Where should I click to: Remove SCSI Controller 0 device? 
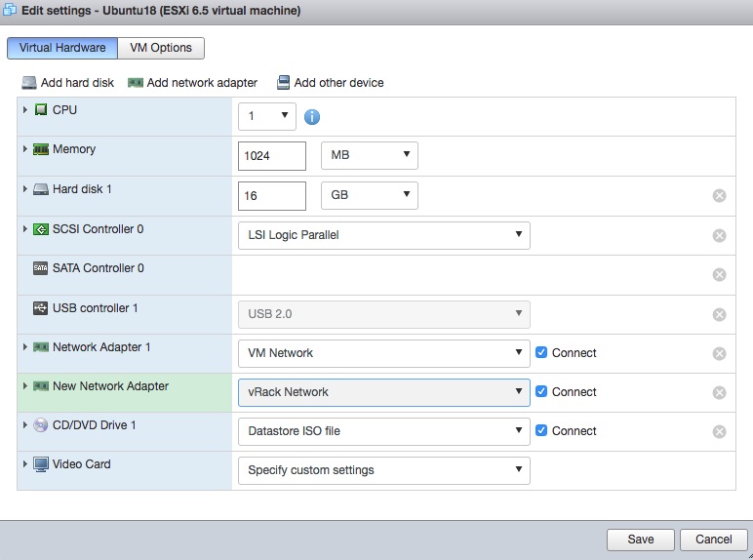click(x=719, y=235)
